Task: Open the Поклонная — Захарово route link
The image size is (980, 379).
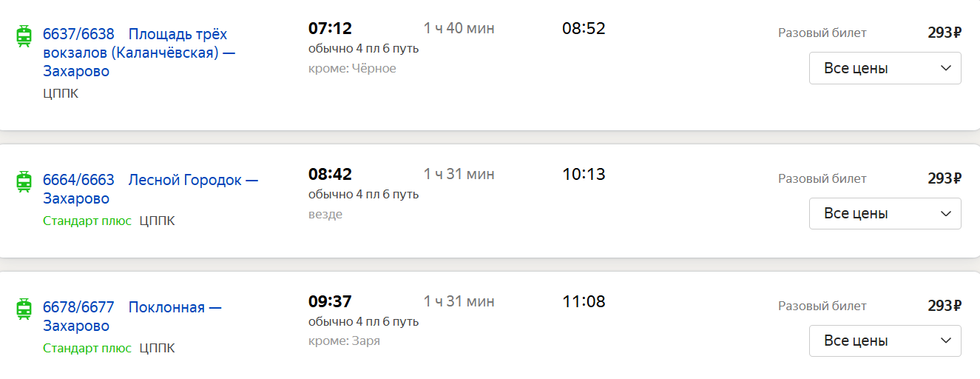Action: coord(132,316)
